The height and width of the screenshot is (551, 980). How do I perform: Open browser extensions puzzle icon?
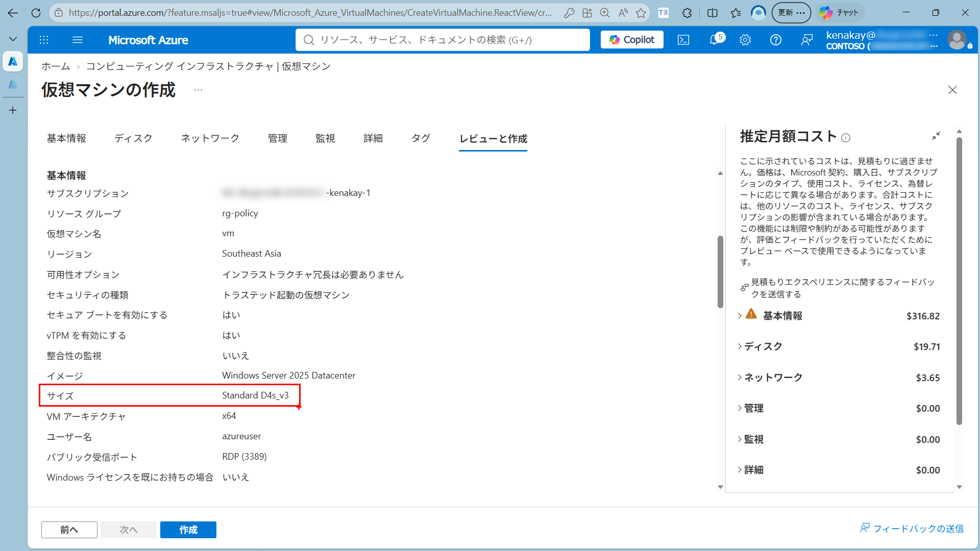click(687, 13)
